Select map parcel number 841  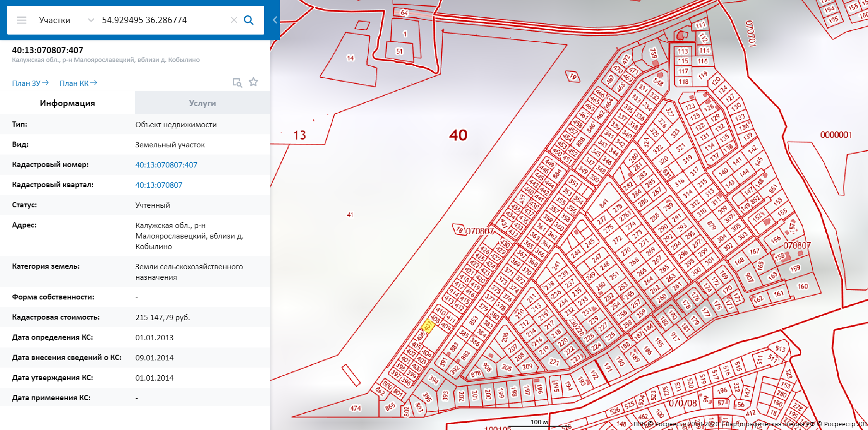click(x=603, y=203)
